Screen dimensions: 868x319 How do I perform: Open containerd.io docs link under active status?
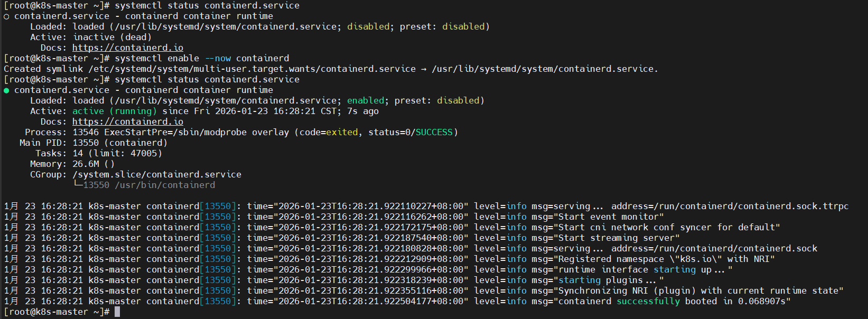tap(128, 121)
